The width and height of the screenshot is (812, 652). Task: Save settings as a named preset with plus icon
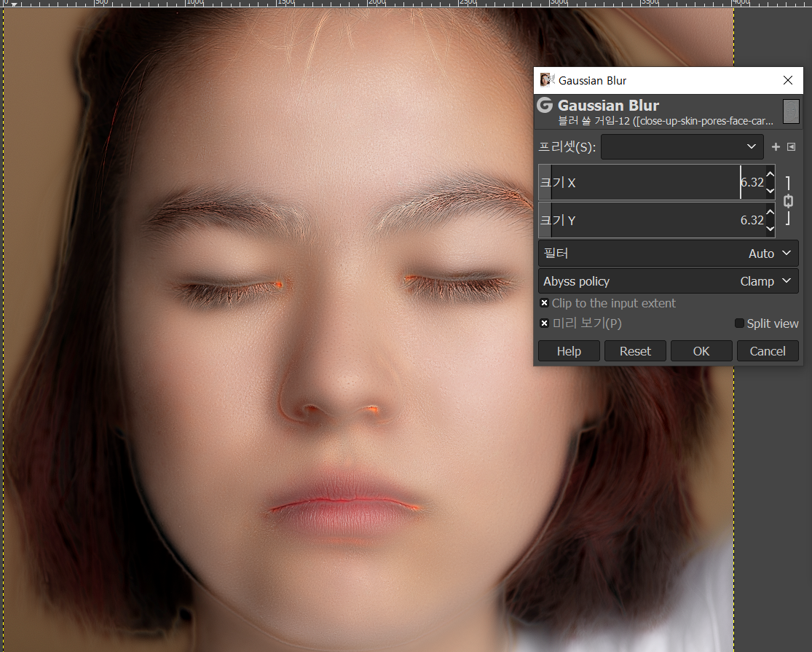coord(776,147)
